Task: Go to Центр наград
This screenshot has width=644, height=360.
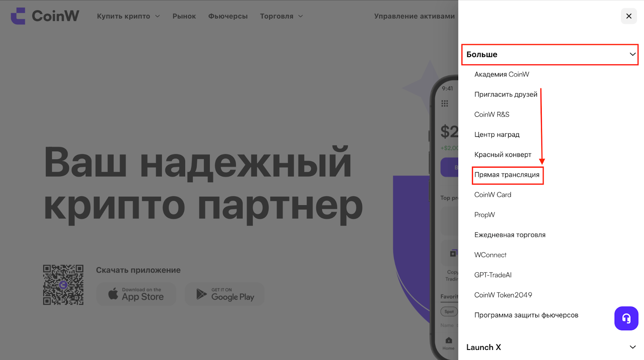Action: [497, 135]
